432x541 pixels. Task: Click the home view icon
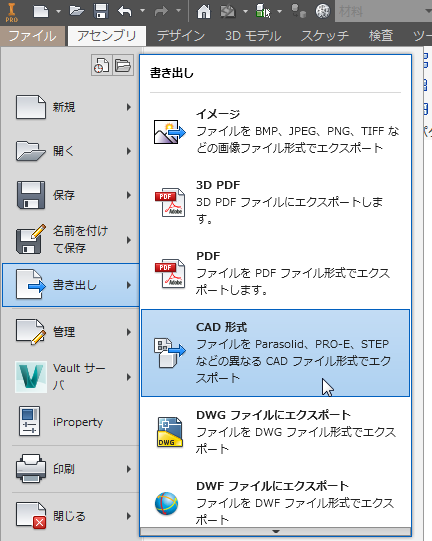pyautogui.click(x=204, y=11)
